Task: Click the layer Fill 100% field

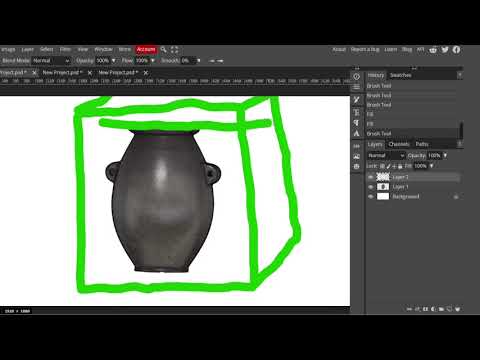Action: 421,166
